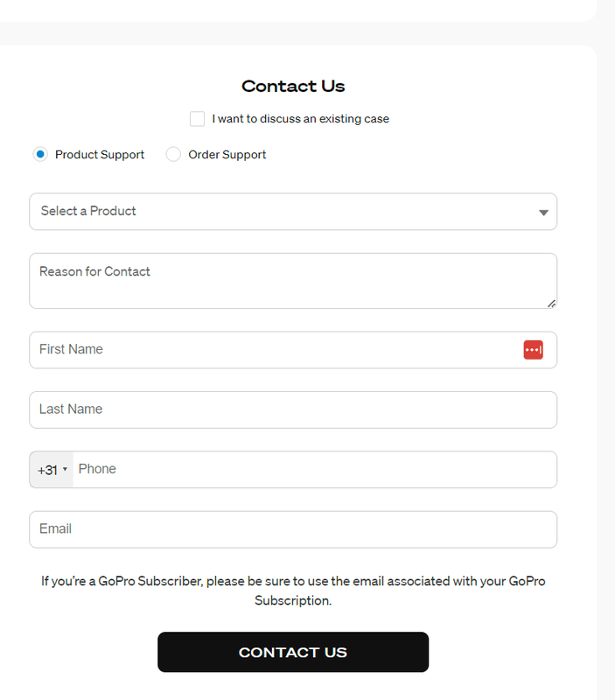Open the Select a Product dropdown

(280, 212)
